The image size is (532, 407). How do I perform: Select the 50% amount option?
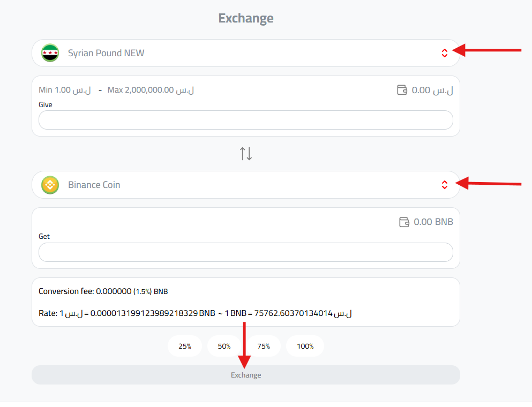[x=224, y=346]
